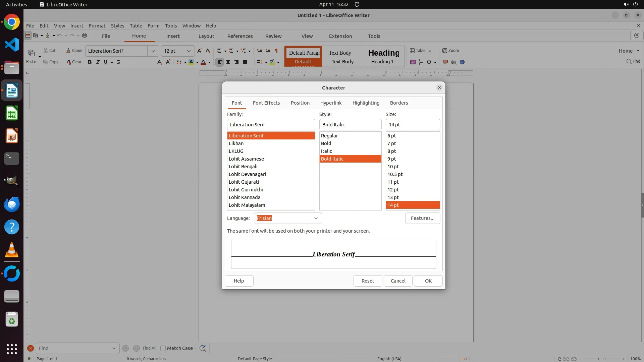Click the Features... button
The image size is (644, 362).
(x=422, y=218)
